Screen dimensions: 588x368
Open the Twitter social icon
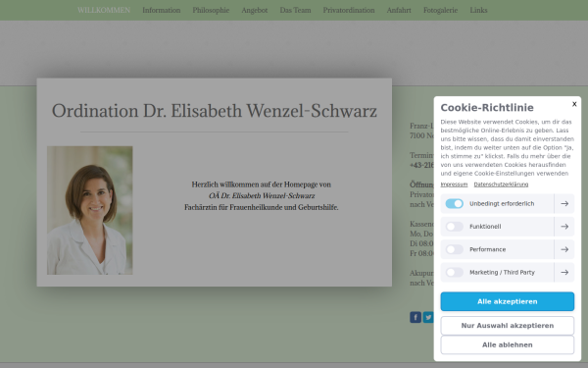428,317
